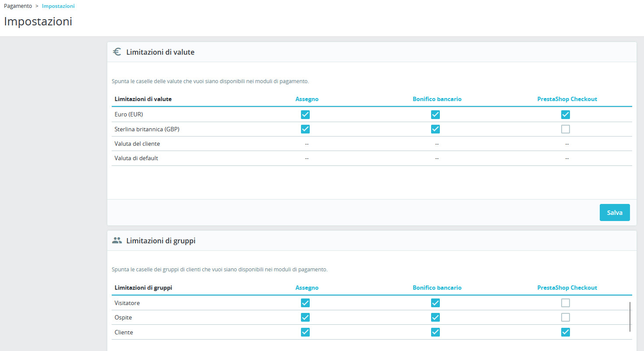Image resolution: width=644 pixels, height=351 pixels.
Task: Click the euro icon beside Limitazioni di valute
Action: (x=117, y=52)
